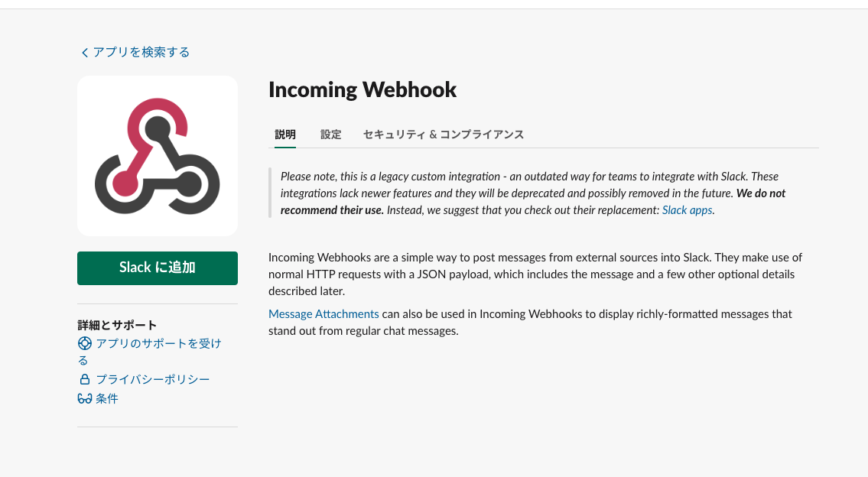The height and width of the screenshot is (477, 868).
Task: Open the アプリを検索する link
Action: [141, 52]
